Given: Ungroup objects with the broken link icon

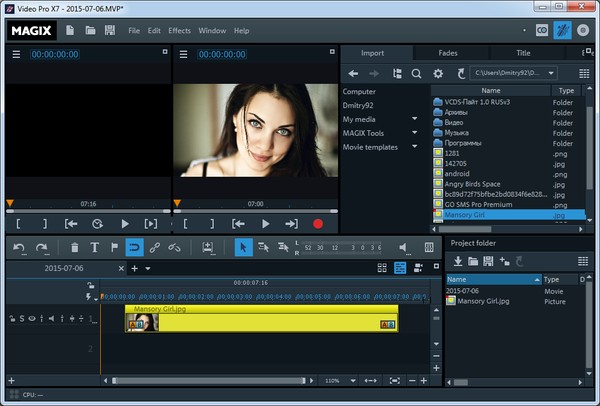Looking at the screenshot, I should coord(174,248).
